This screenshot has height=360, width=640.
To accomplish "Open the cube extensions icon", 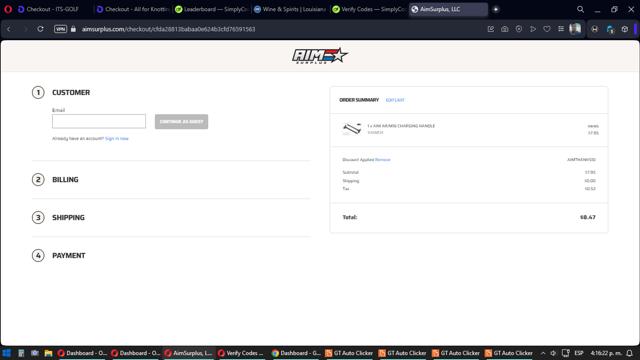I will click(625, 29).
